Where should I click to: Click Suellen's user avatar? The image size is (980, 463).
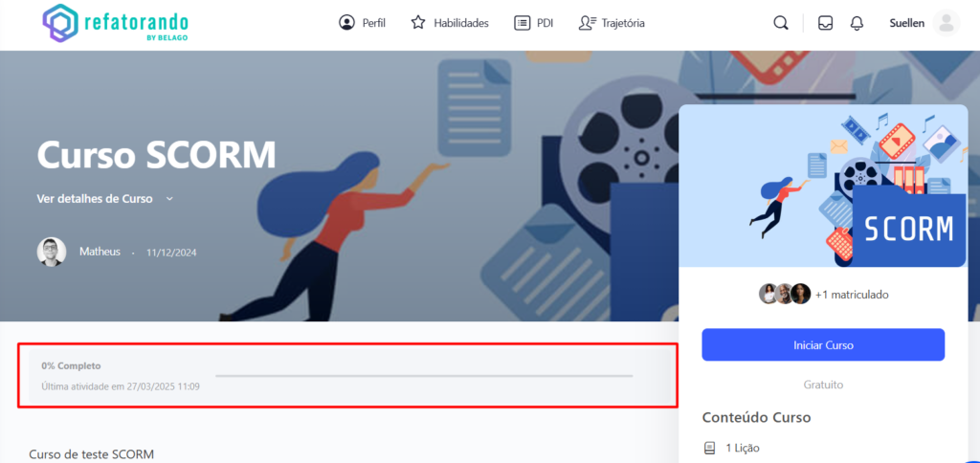(946, 23)
